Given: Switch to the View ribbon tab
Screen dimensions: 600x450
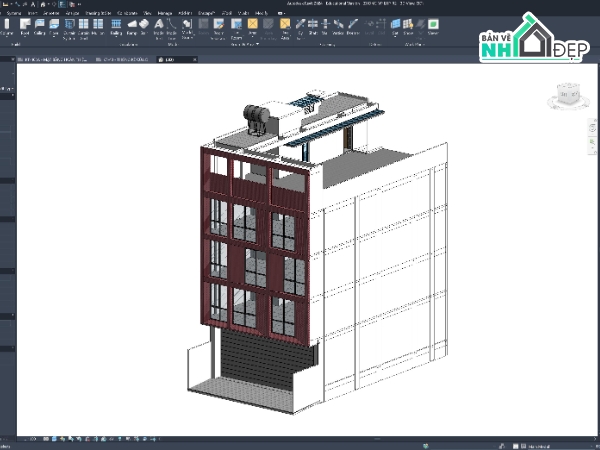Looking at the screenshot, I should click(147, 13).
